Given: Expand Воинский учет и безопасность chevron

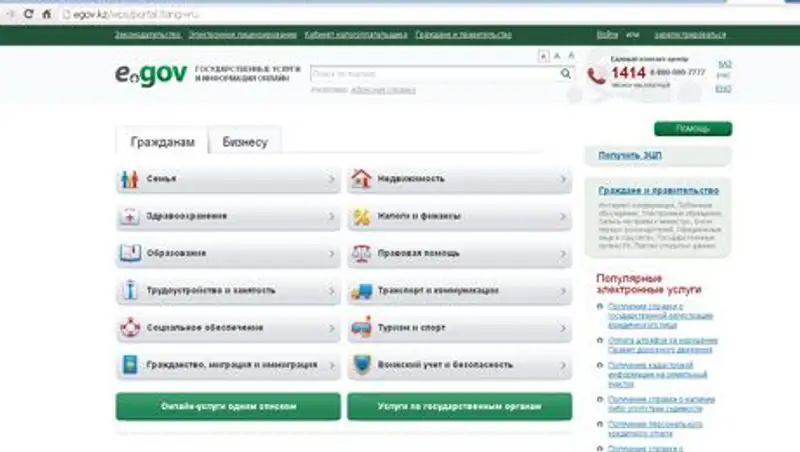Looking at the screenshot, I should [x=563, y=365].
